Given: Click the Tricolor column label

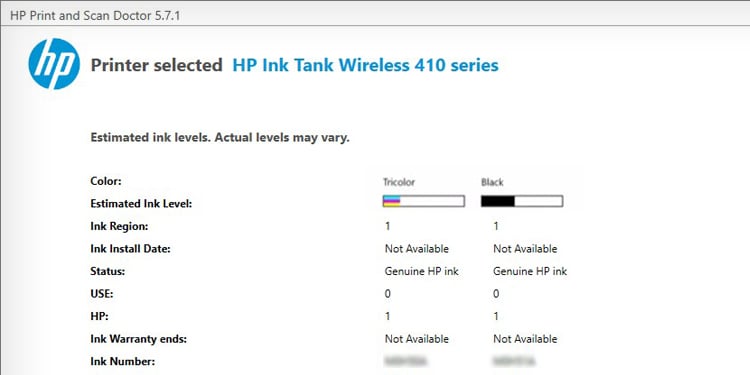Looking at the screenshot, I should [399, 182].
